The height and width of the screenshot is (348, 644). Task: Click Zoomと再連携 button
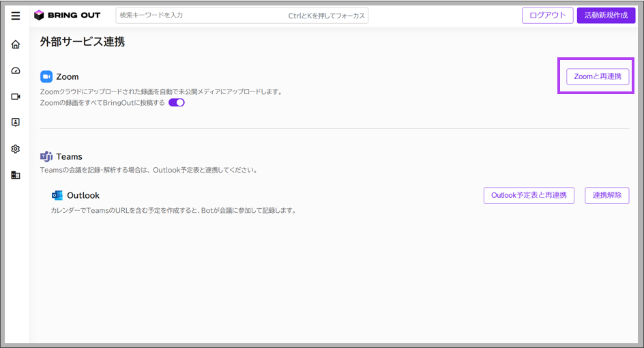click(598, 76)
